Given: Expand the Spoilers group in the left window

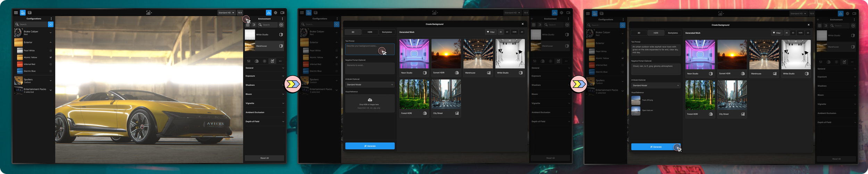Looking at the screenshot, I should click(x=51, y=81).
